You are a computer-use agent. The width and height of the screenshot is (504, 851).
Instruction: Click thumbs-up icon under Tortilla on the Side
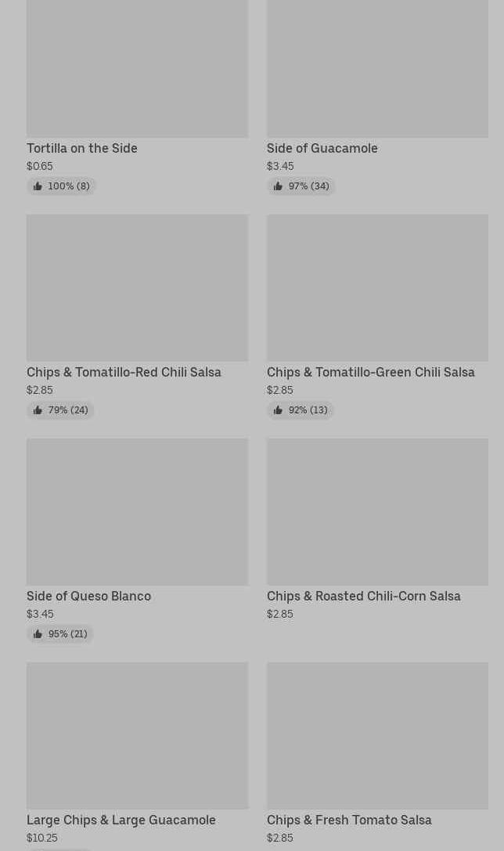38,186
